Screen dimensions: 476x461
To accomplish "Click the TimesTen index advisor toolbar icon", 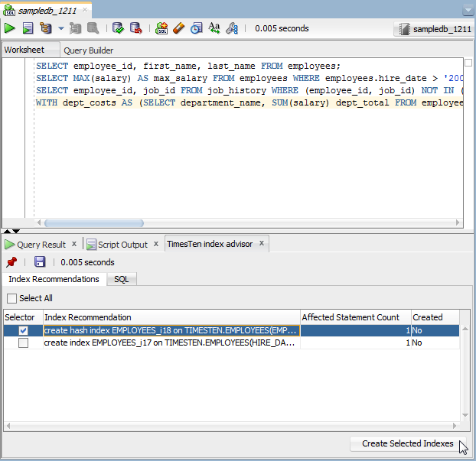I will click(232, 28).
